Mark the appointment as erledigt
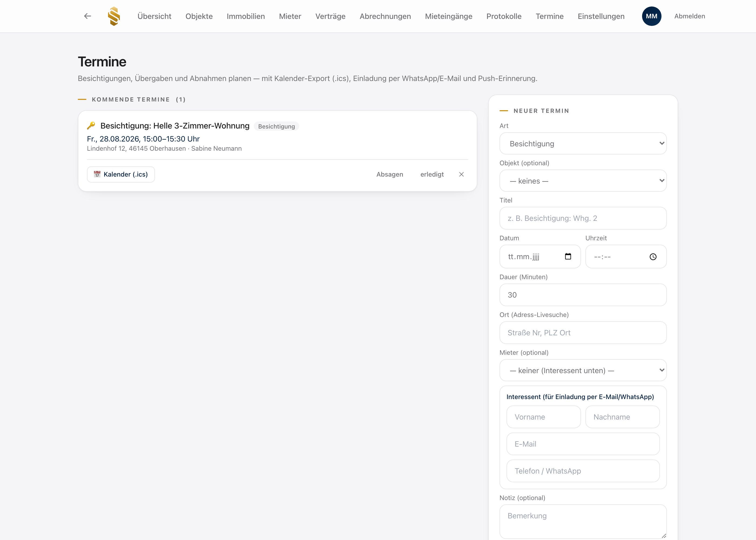The image size is (756, 540). [x=432, y=174]
